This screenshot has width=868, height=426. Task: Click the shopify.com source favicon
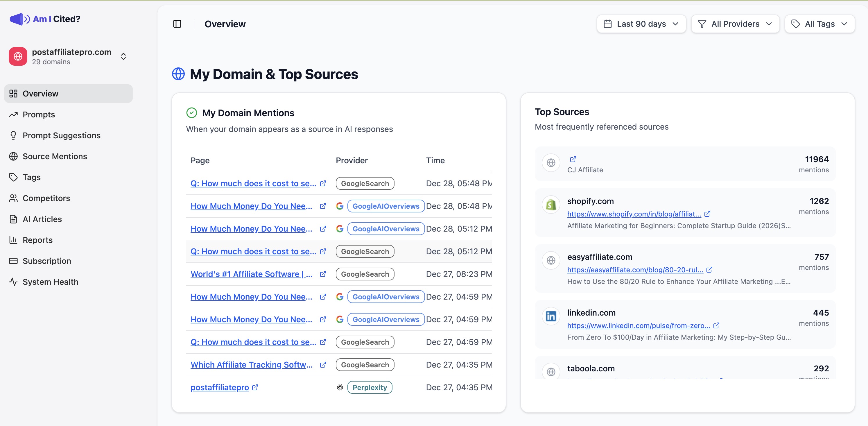(x=551, y=205)
